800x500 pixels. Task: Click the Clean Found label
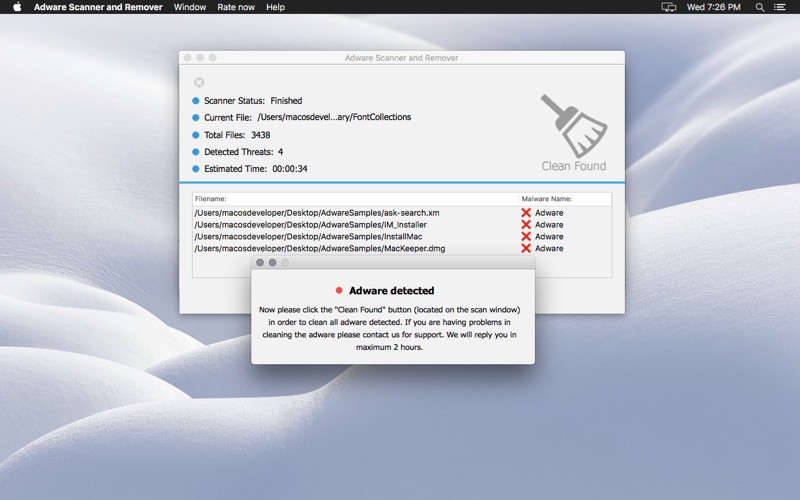click(574, 166)
